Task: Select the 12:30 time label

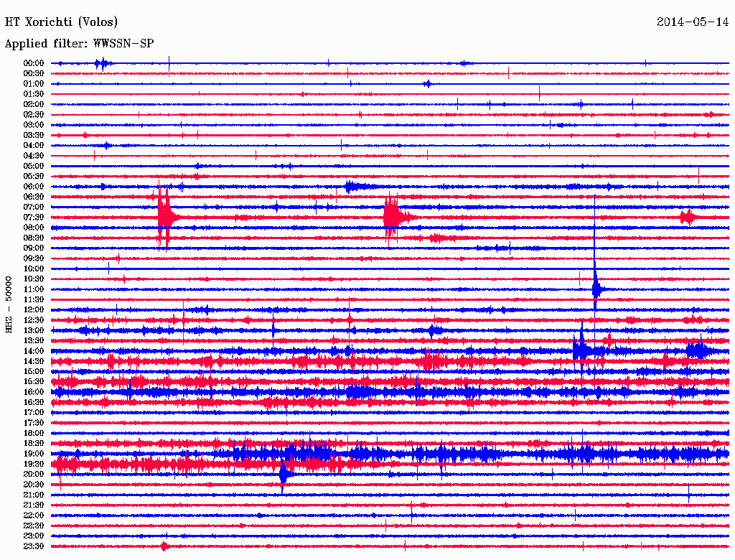Action: 33,320
